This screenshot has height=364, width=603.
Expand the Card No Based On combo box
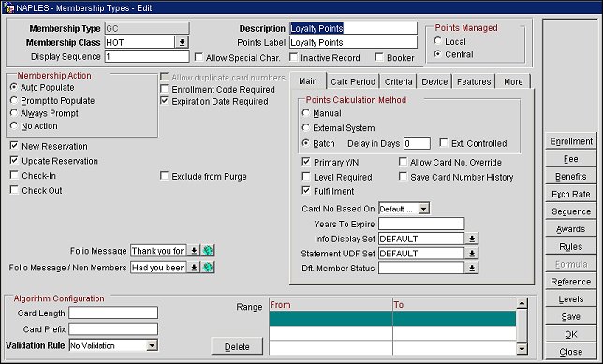point(423,209)
